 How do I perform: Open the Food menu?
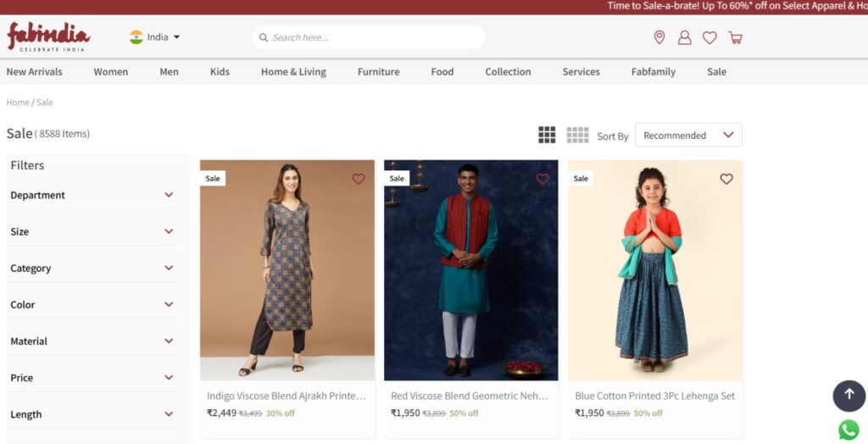pos(442,71)
